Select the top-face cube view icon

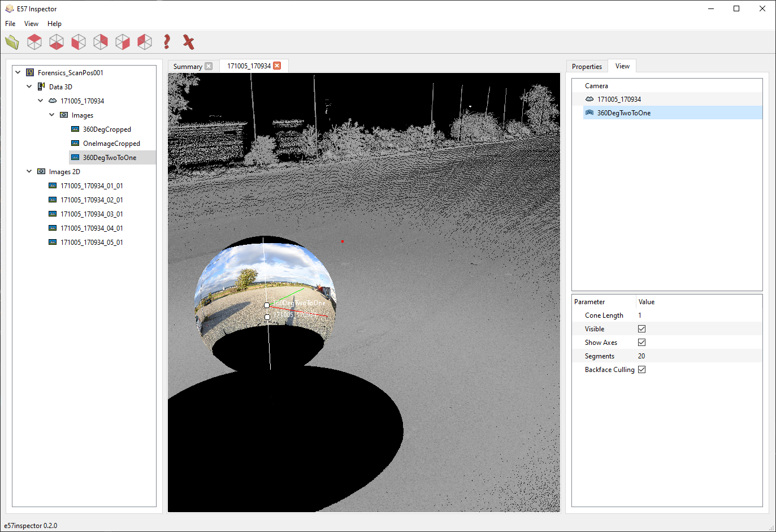pos(34,42)
